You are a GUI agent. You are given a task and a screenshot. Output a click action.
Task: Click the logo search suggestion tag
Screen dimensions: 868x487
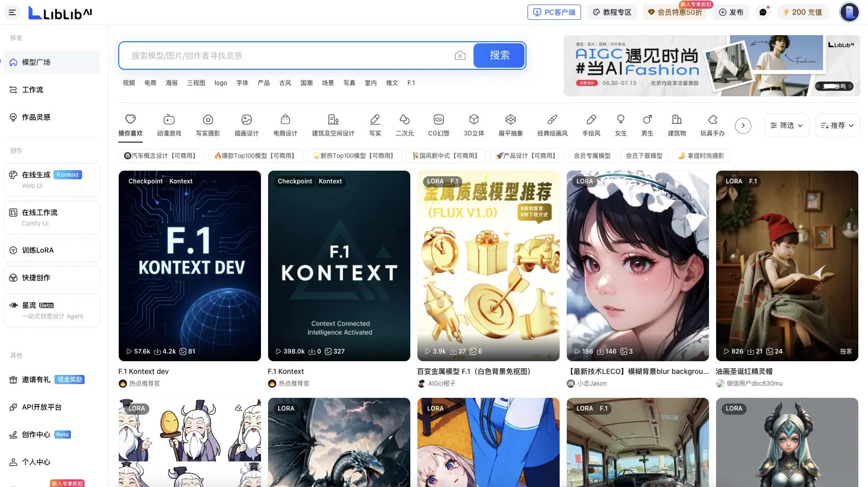(x=221, y=83)
